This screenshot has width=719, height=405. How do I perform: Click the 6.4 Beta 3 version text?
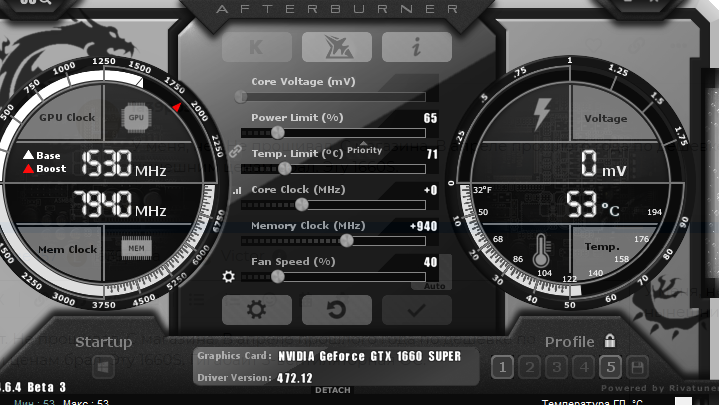point(33,387)
